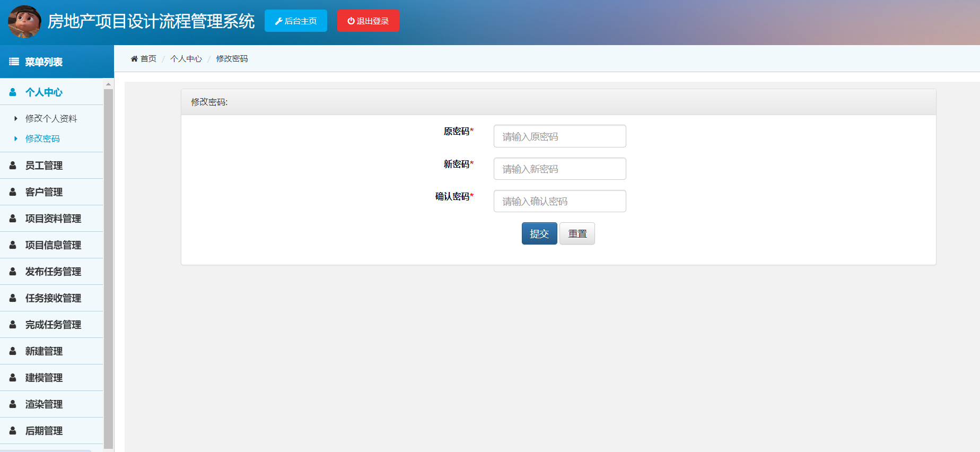The height and width of the screenshot is (452, 980).
Task: Expand 客户管理 menu
Action: coord(52,192)
